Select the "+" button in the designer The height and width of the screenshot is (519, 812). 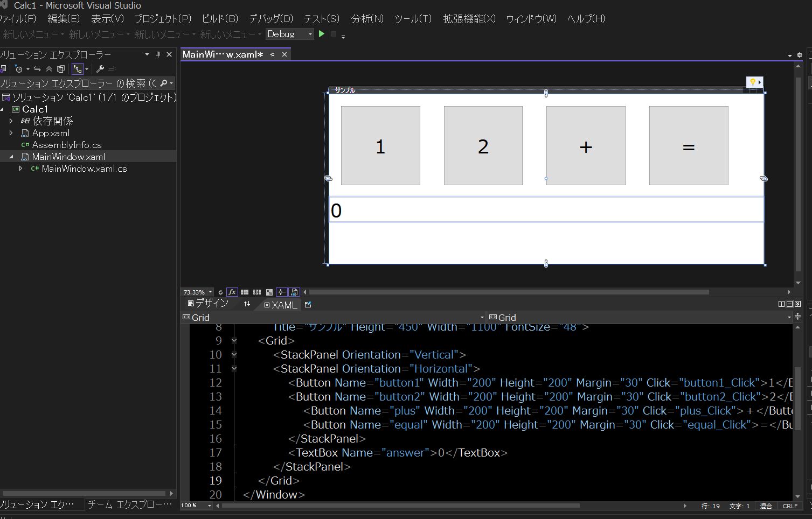pos(586,145)
